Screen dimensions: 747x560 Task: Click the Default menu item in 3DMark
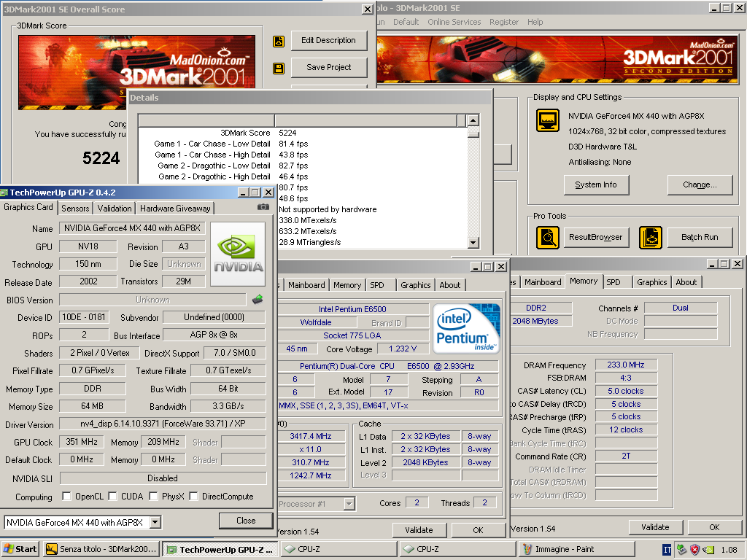[x=406, y=22]
